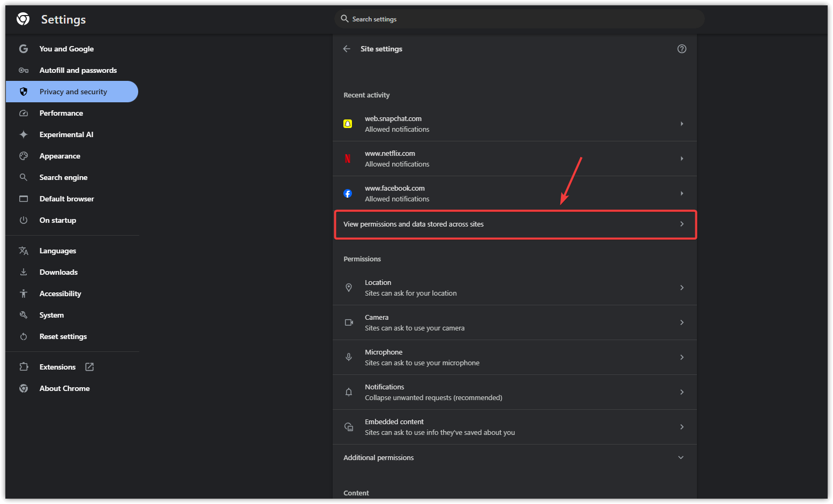Click the Chrome logo next to Settings
The height and width of the screenshot is (504, 833).
23,19
